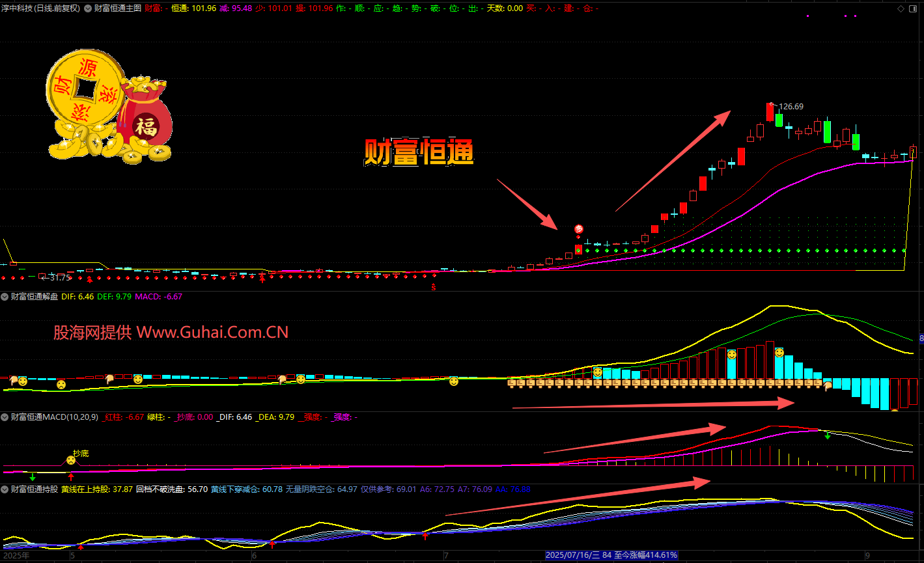This screenshot has height=563, width=924.
Task: Click the diamond marker icon at top right
Action: pos(901,8)
